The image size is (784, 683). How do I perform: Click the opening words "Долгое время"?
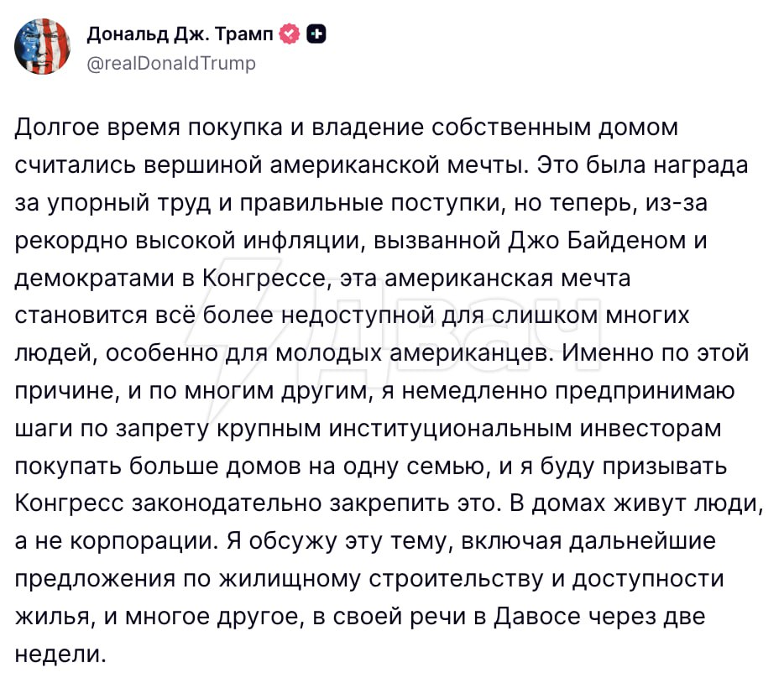(x=93, y=128)
